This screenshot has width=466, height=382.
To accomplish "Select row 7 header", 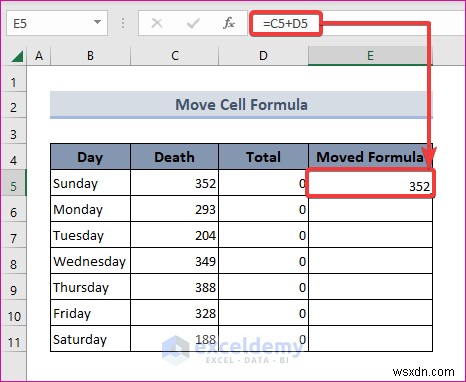I will (13, 235).
